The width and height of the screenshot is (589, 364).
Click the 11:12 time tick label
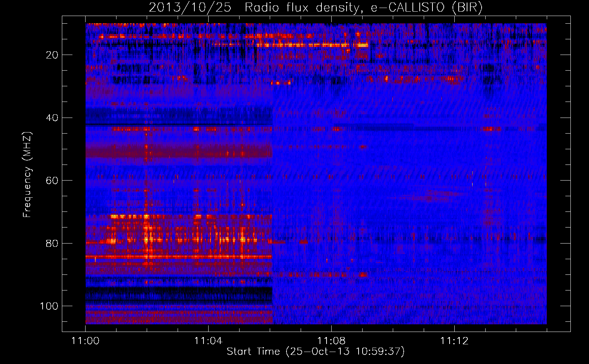[454, 341]
